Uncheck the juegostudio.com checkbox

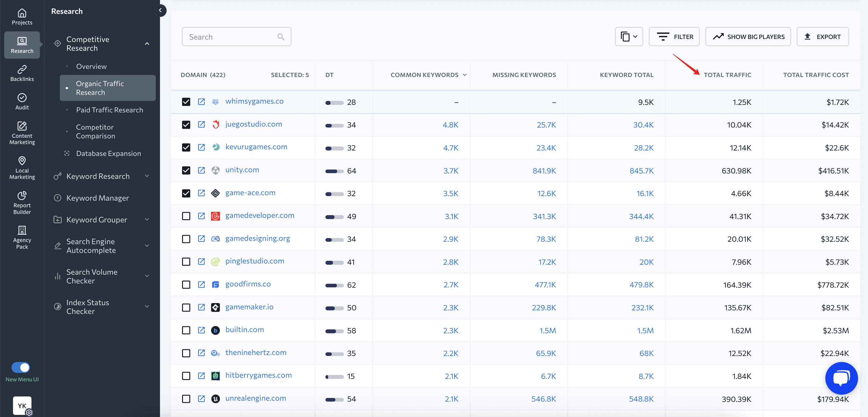[x=186, y=124]
